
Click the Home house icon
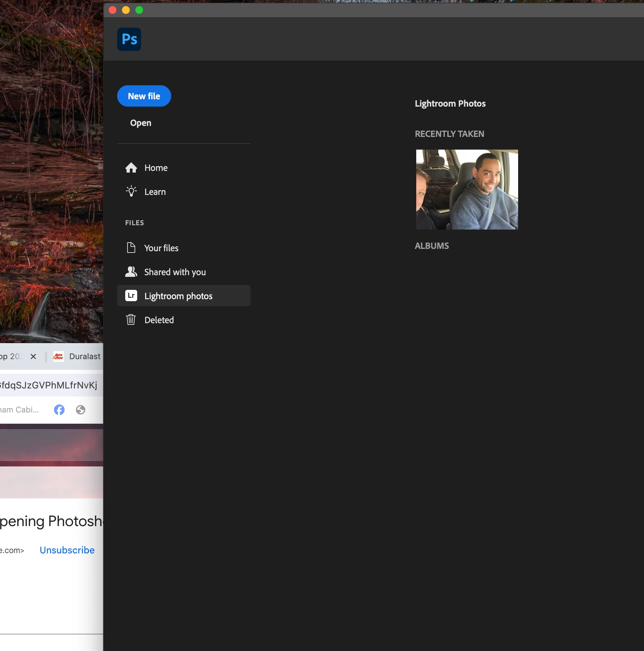click(x=131, y=168)
